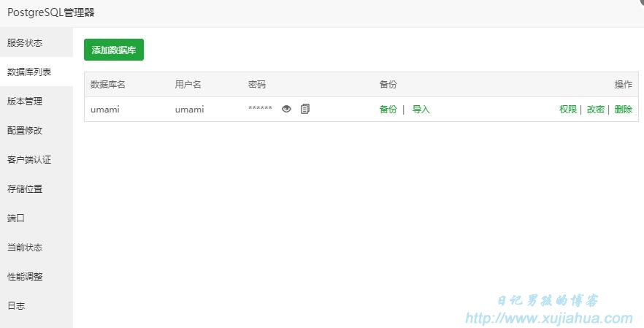Screen dimensions: 644x328
Task: Go to 客户端认证 tab
Action: point(37,159)
